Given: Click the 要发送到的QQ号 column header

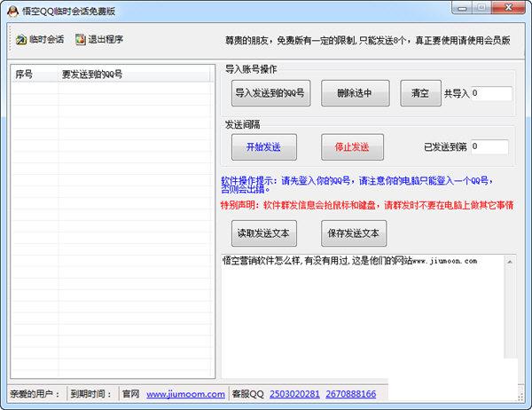Looking at the screenshot, I should click(134, 74).
